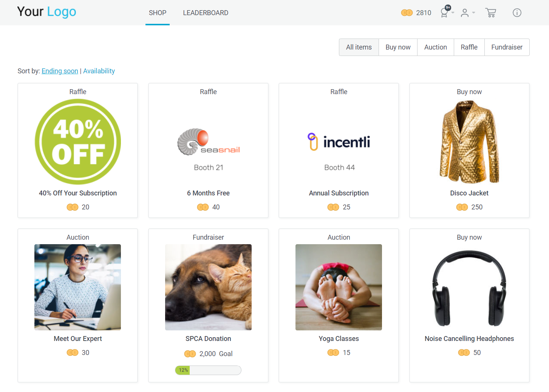Click the seasnail logo image
Screen dimensions: 549x392
pyautogui.click(x=209, y=142)
